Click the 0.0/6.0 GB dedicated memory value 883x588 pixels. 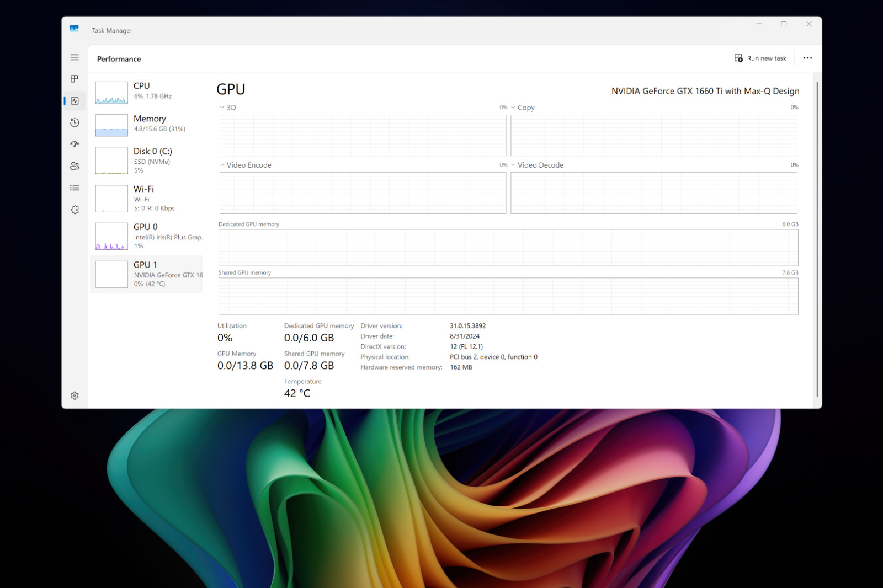click(309, 338)
